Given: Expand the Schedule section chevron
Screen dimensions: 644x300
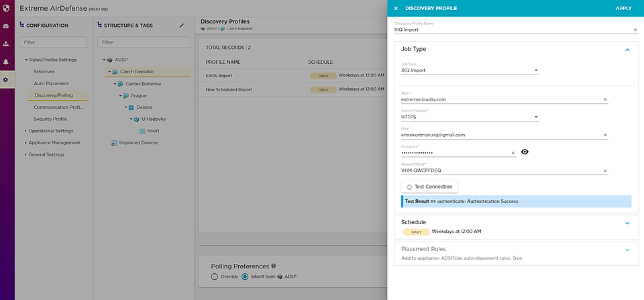Looking at the screenshot, I should 627,223.
